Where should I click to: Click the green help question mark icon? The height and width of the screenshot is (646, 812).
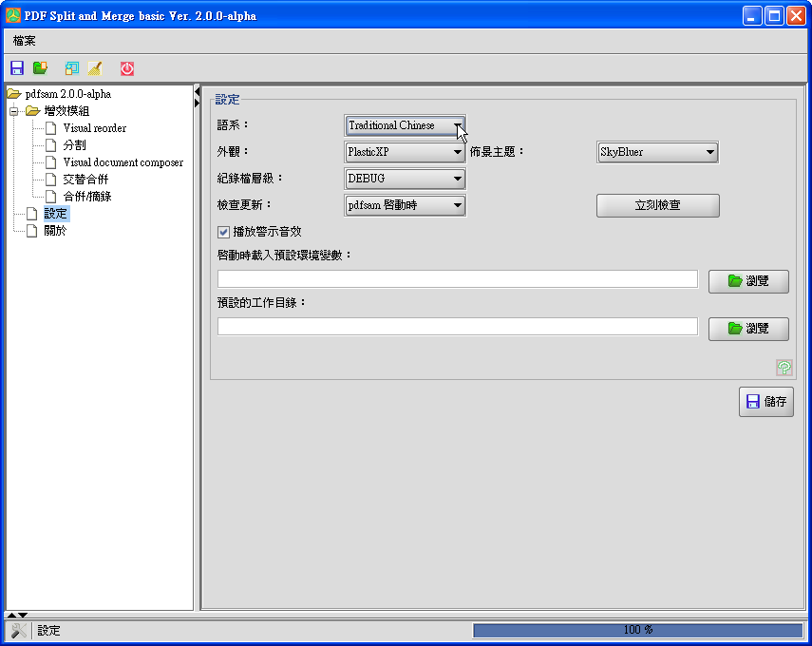(x=784, y=368)
